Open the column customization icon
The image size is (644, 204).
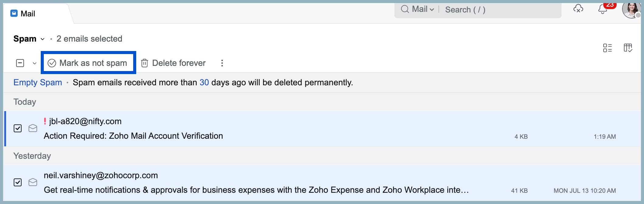coord(628,48)
